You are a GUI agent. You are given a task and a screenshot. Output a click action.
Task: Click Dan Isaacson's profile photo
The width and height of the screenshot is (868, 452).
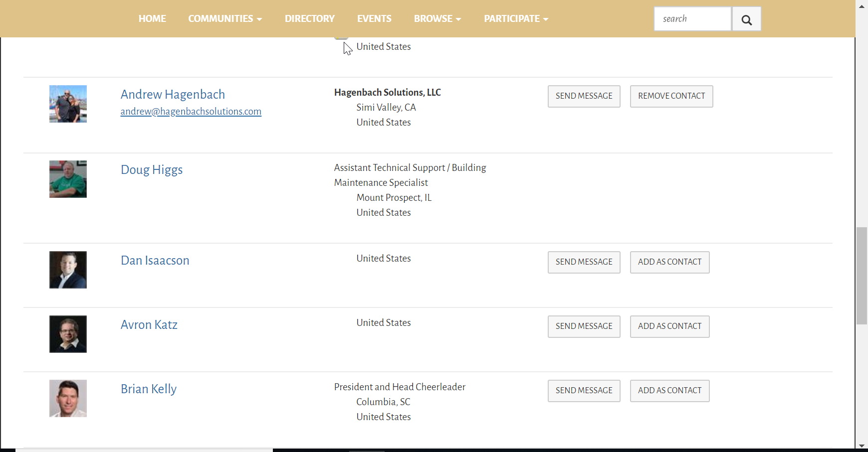[x=68, y=270]
